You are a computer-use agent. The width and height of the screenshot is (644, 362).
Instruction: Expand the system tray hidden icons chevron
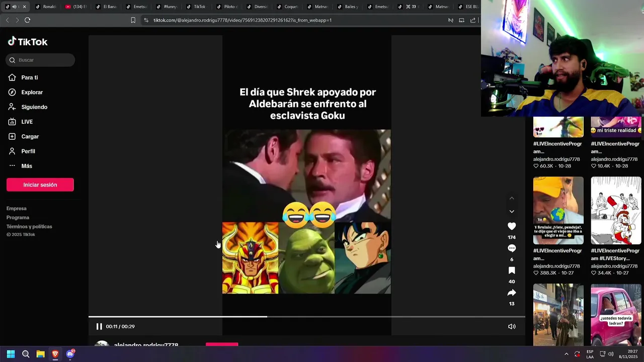click(566, 354)
